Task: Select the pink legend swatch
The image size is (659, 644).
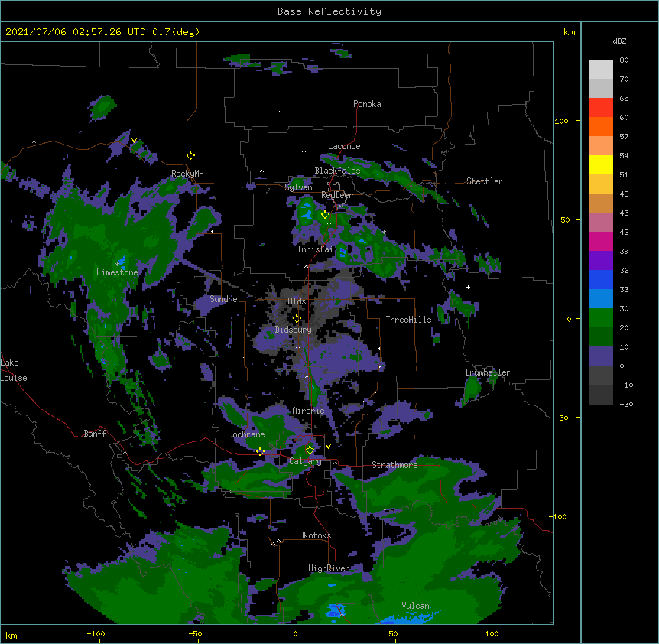Action: (x=601, y=223)
